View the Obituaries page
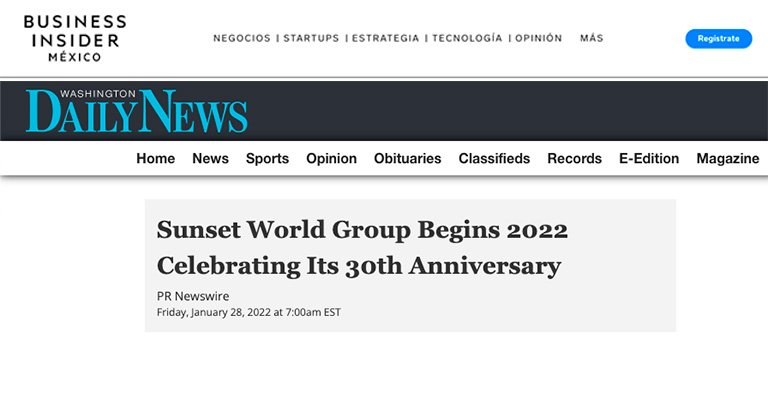 407,159
